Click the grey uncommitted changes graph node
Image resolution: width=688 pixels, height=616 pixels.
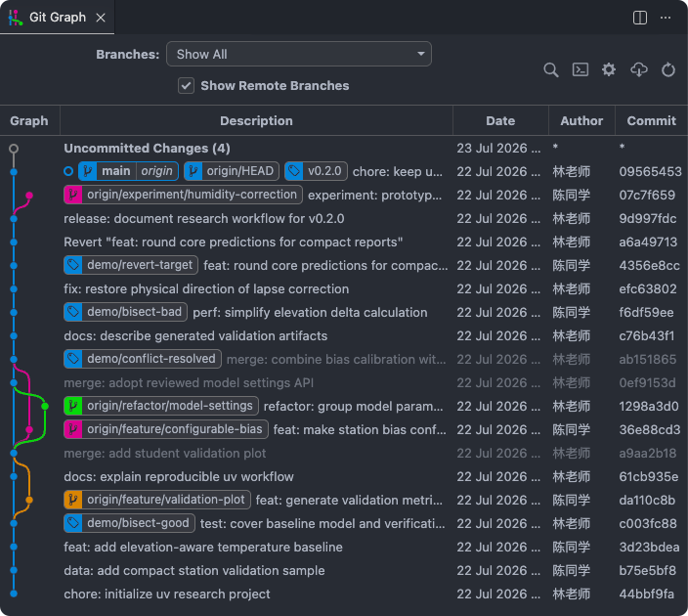(x=14, y=149)
